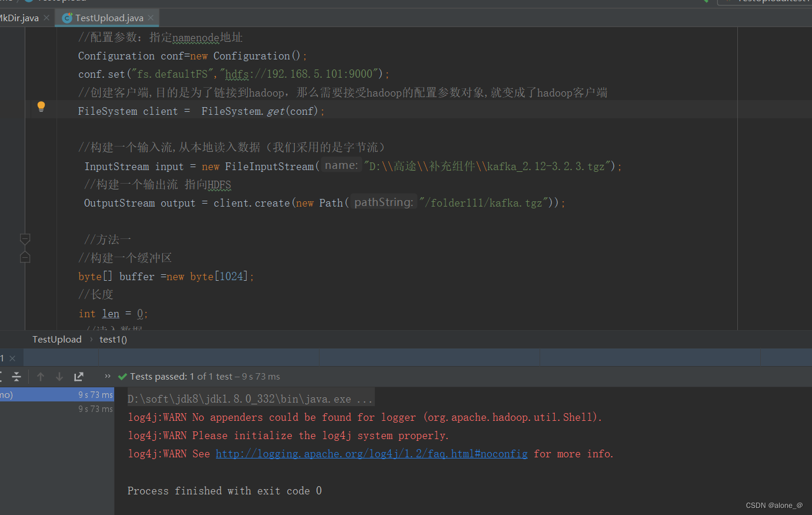Collapse the fold marker beside //方法一 comment

tap(25, 239)
